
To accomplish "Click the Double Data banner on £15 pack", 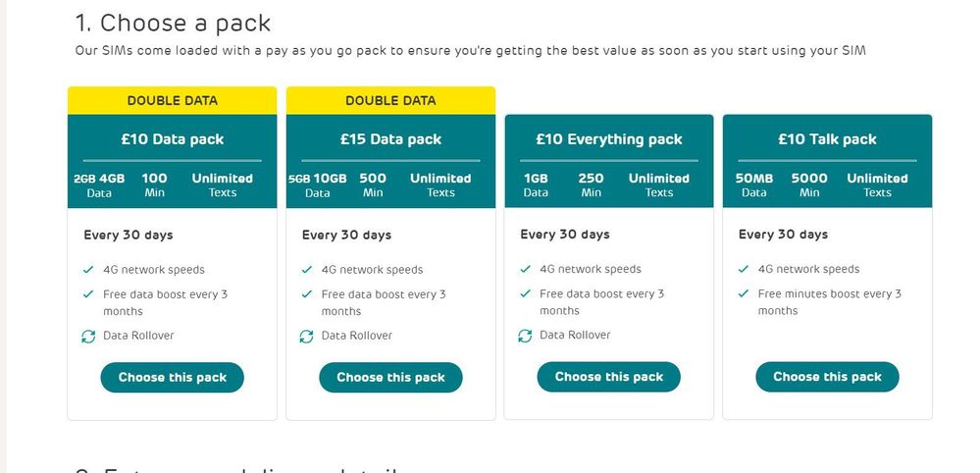I will tap(390, 100).
